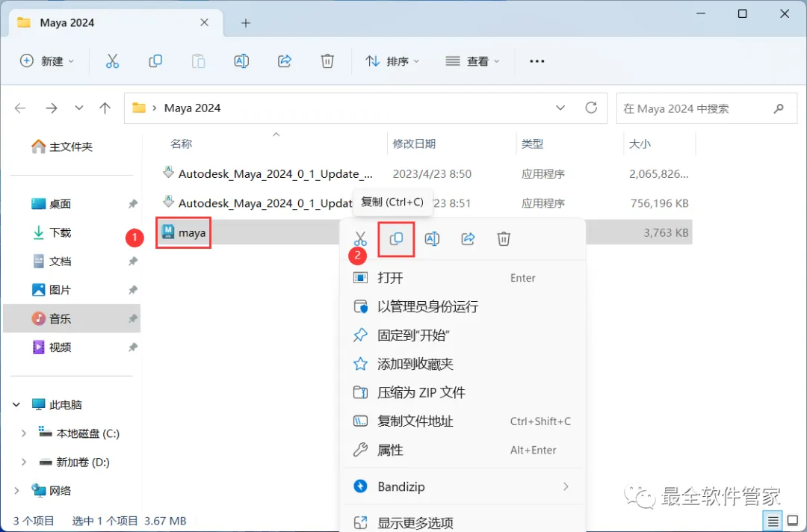Expand the address bar history dropdown
The width and height of the screenshot is (807, 532).
560,108
